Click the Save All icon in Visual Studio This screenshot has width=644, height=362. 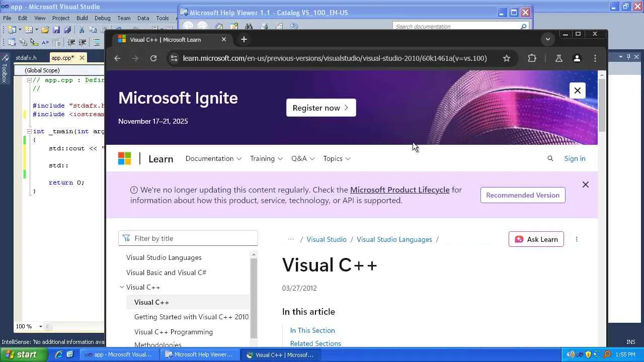tap(67, 30)
